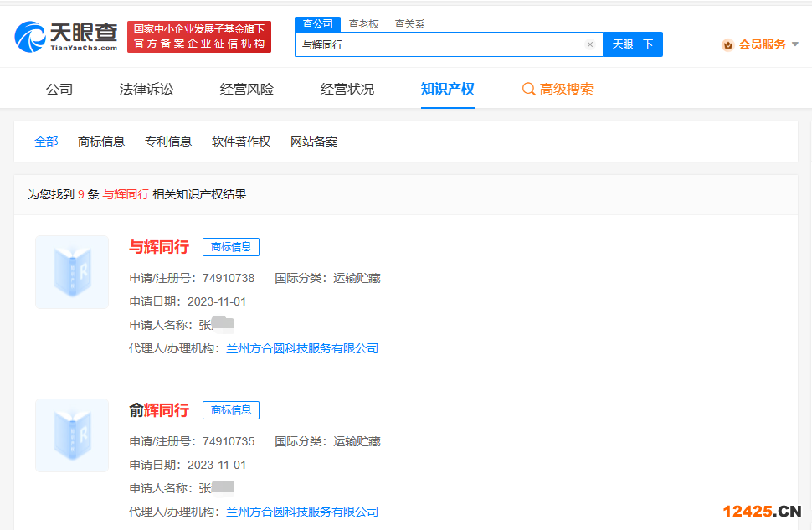
Task: Open agency link 兰州方合圆科技服务有限公司 under 俞辉同行
Action: point(302,512)
